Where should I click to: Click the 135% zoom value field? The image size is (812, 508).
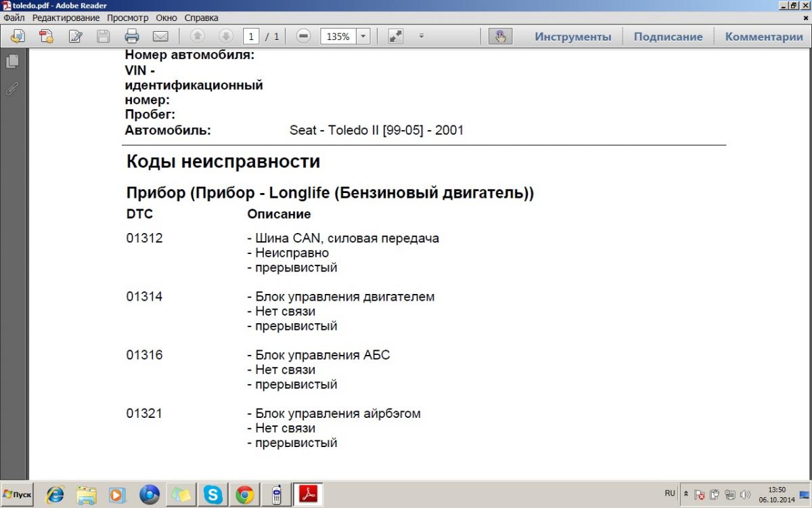[x=338, y=37]
